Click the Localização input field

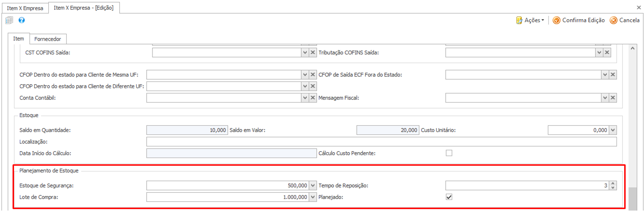tap(381, 142)
